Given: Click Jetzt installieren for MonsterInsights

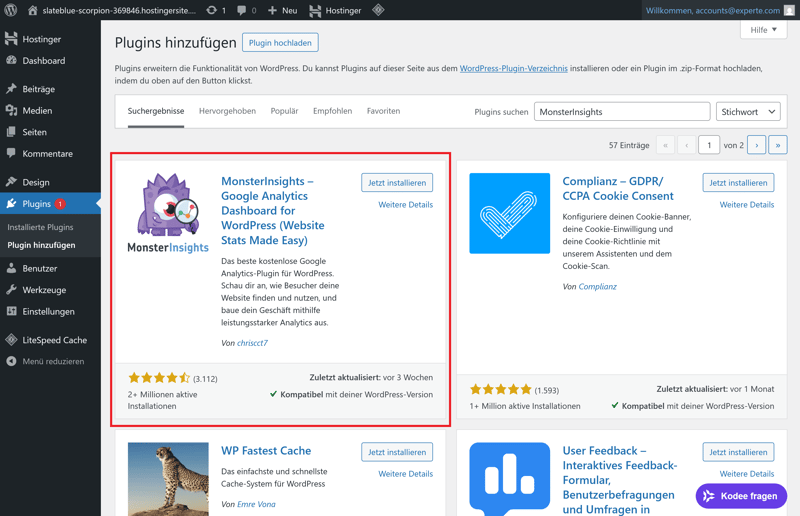Looking at the screenshot, I should point(397,183).
